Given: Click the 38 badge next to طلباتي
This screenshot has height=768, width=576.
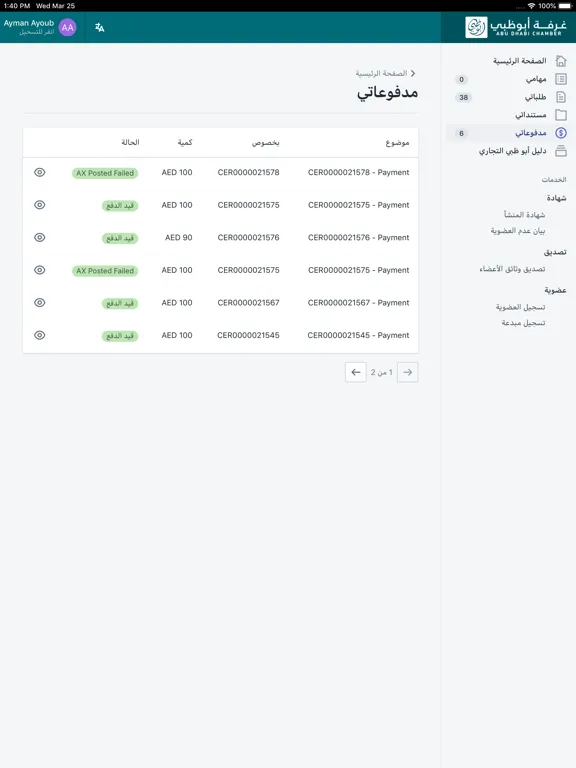Looking at the screenshot, I should click(463, 97).
